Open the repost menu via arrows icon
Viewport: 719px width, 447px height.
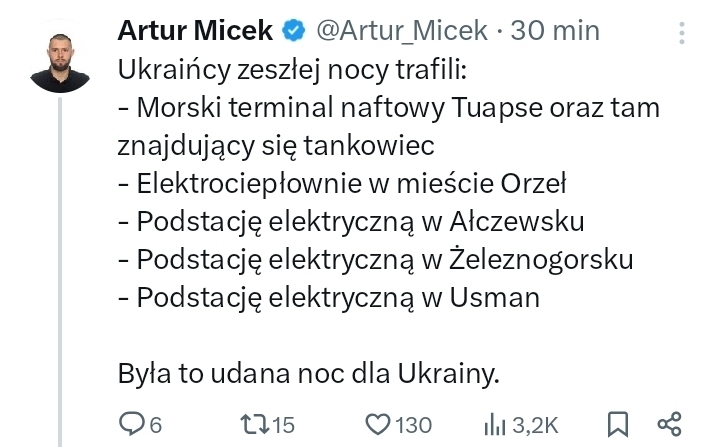coord(255,425)
